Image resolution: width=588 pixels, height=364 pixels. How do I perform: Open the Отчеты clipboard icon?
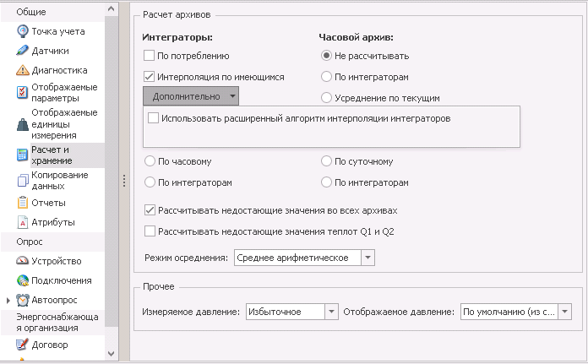coord(23,203)
